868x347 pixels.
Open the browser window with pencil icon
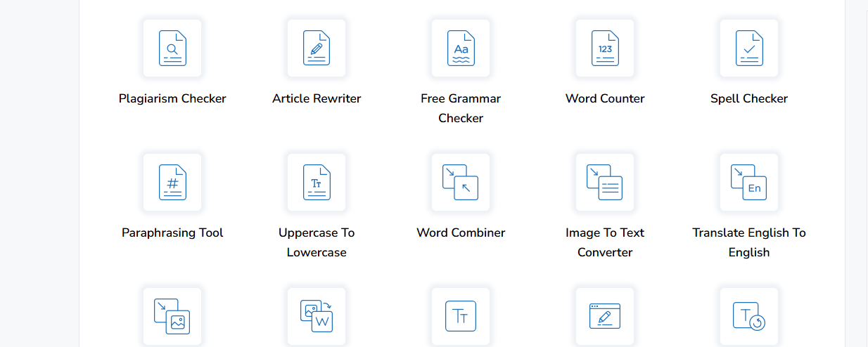pos(605,316)
